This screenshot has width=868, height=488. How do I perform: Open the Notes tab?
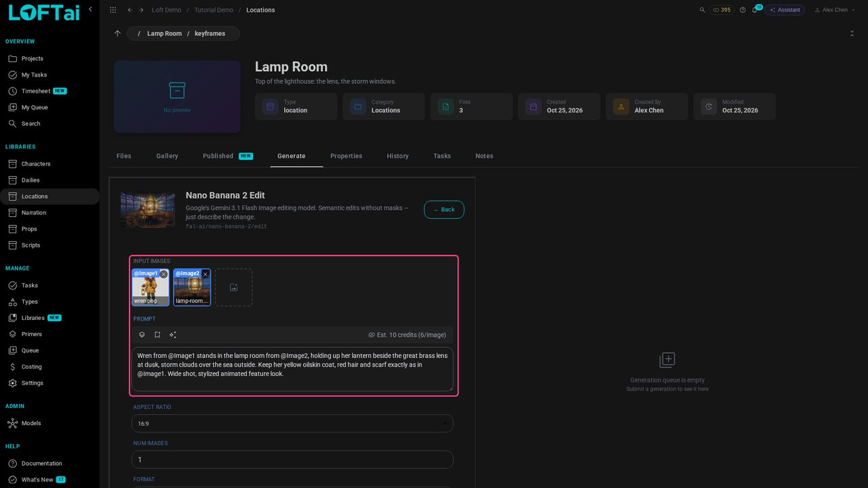point(484,156)
